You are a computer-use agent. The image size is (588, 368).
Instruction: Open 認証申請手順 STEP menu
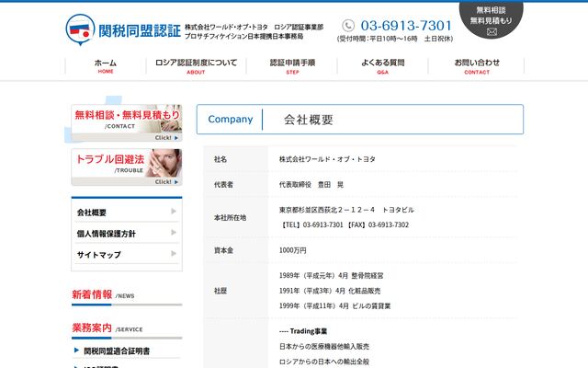(292, 66)
